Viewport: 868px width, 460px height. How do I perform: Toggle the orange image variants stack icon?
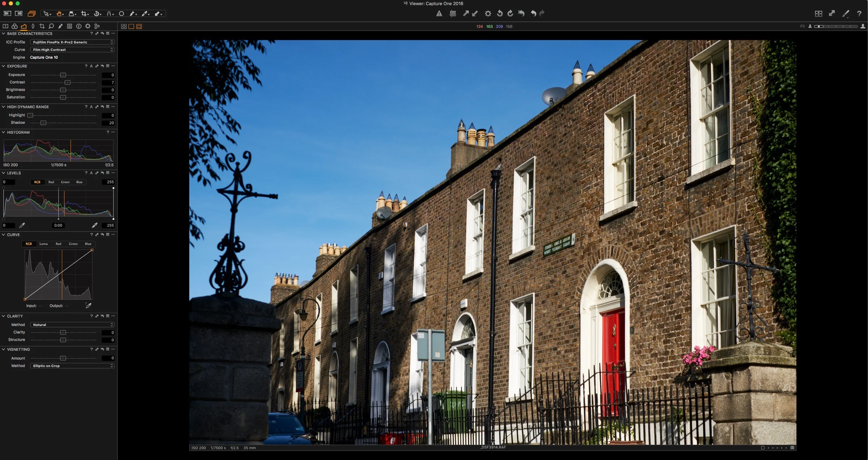pyautogui.click(x=31, y=14)
